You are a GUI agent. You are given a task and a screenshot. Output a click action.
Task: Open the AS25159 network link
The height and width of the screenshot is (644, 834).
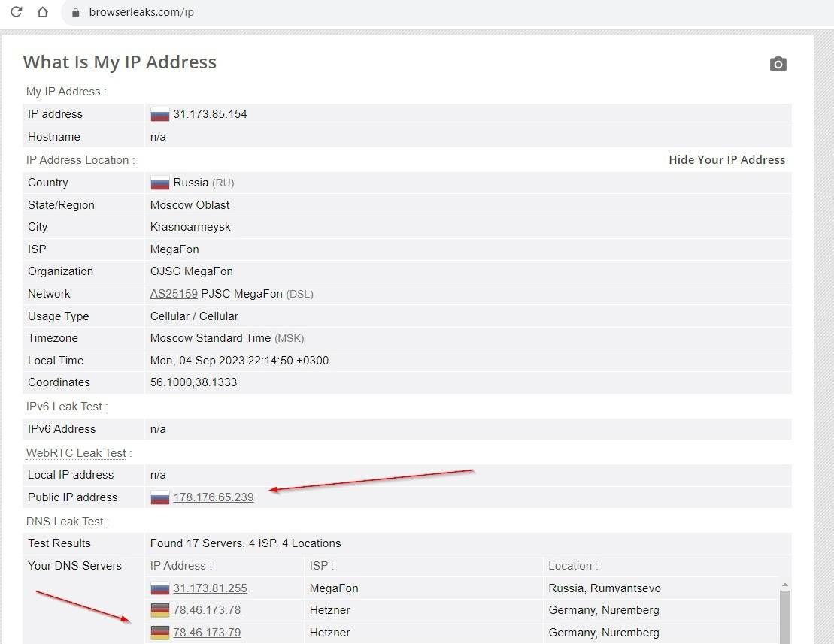point(174,294)
